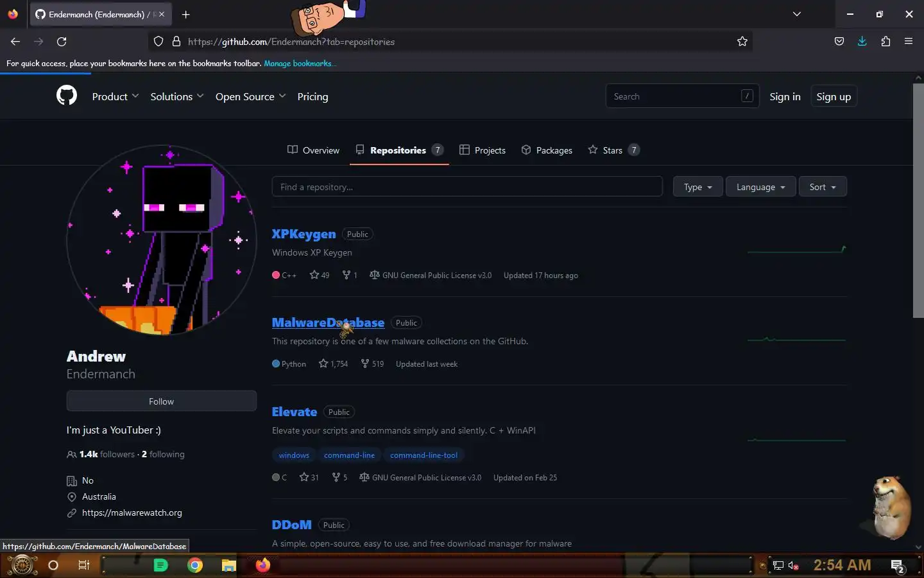
Task: Click XPKeygen GNU General Public License text
Action: [x=436, y=275]
